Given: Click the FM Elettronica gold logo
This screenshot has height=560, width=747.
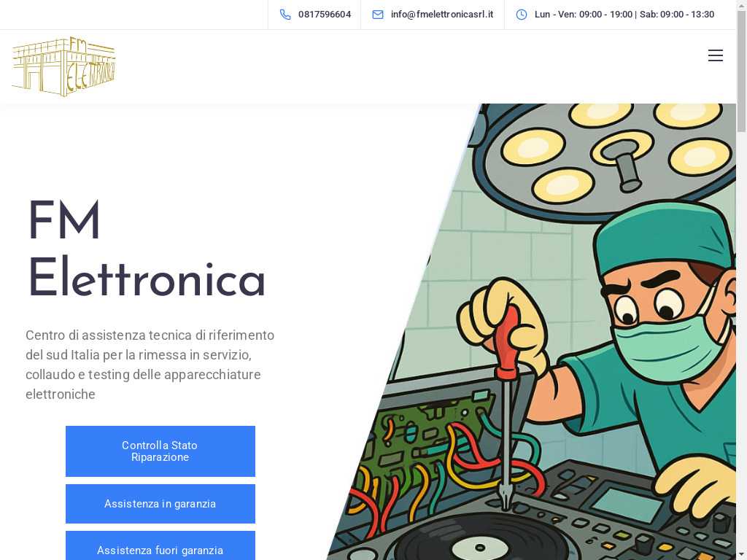Looking at the screenshot, I should pos(64,66).
